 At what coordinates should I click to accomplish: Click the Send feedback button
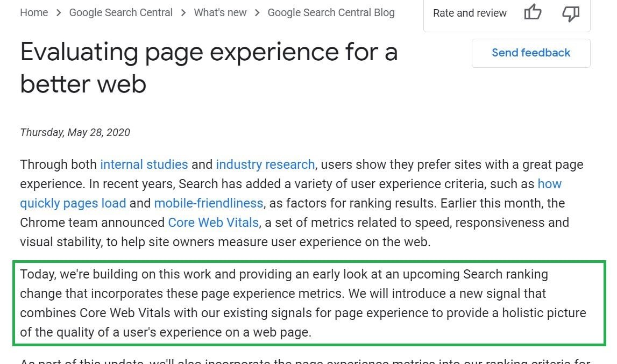click(531, 53)
